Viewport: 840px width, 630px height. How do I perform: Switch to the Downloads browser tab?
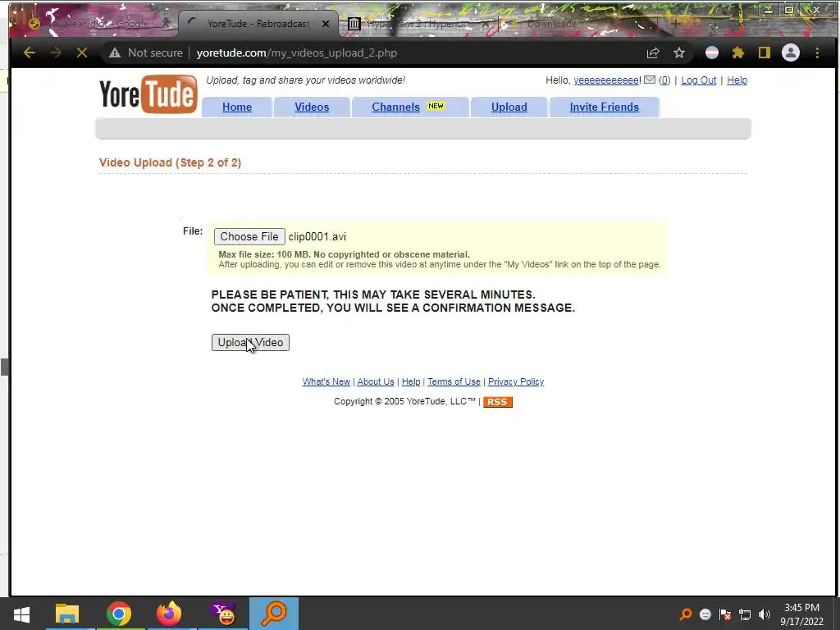[551, 24]
